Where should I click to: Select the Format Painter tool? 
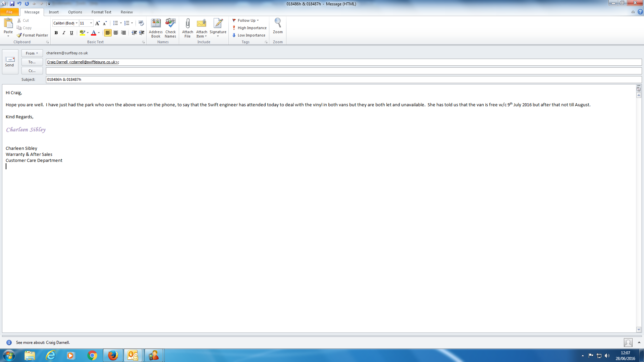[x=33, y=35]
